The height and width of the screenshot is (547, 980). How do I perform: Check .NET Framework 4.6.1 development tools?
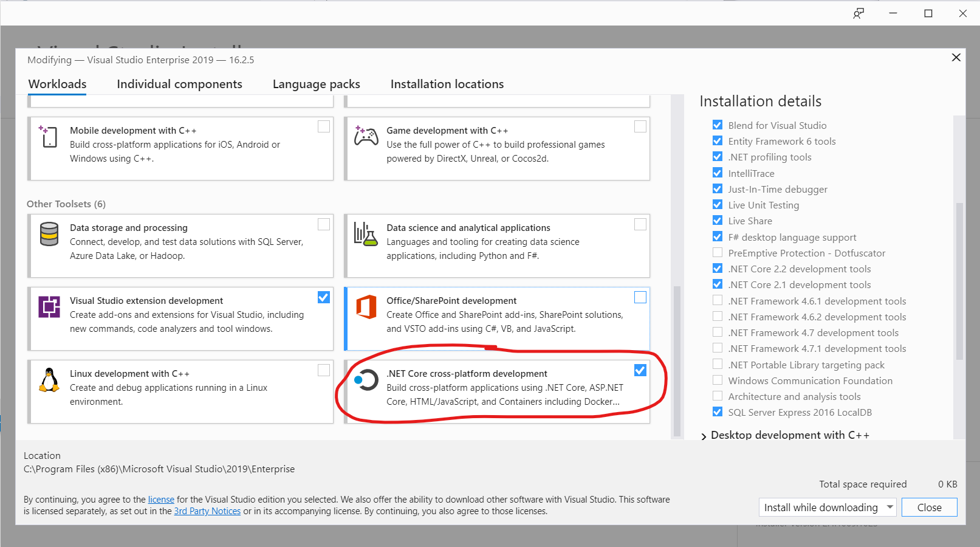click(718, 300)
